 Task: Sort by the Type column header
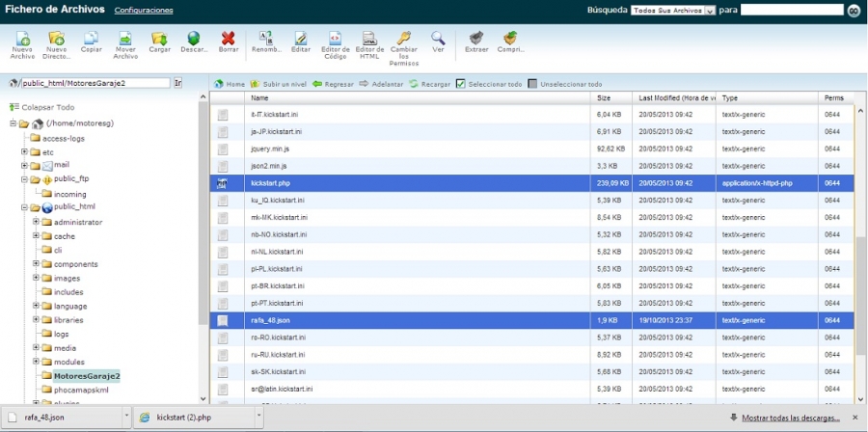(767, 98)
